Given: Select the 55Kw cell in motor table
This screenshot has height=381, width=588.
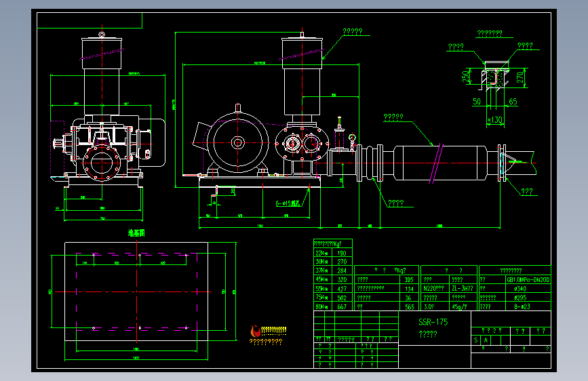Looking at the screenshot, I should (321, 289).
